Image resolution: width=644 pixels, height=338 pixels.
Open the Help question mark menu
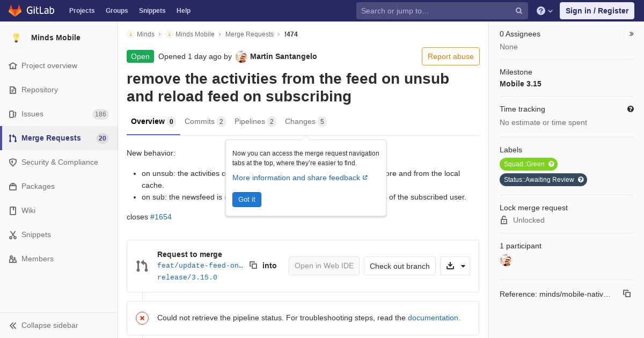click(545, 11)
